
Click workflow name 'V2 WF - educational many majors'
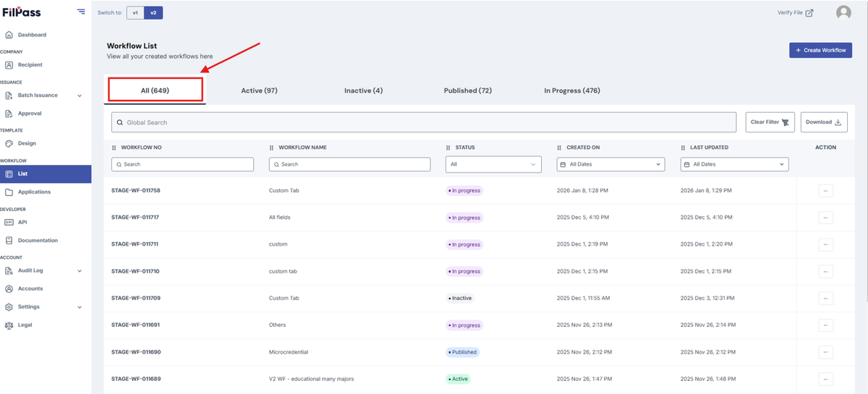pyautogui.click(x=311, y=379)
